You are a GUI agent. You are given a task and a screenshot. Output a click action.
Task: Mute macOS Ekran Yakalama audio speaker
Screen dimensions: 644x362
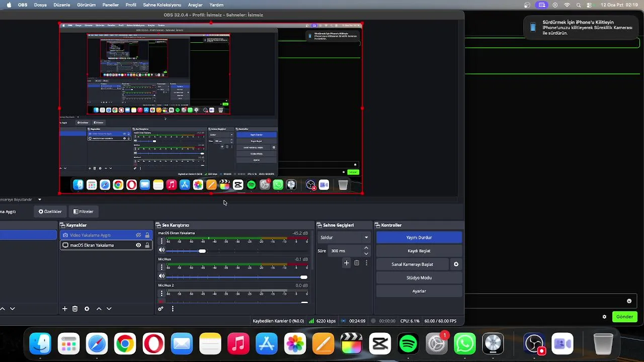162,250
